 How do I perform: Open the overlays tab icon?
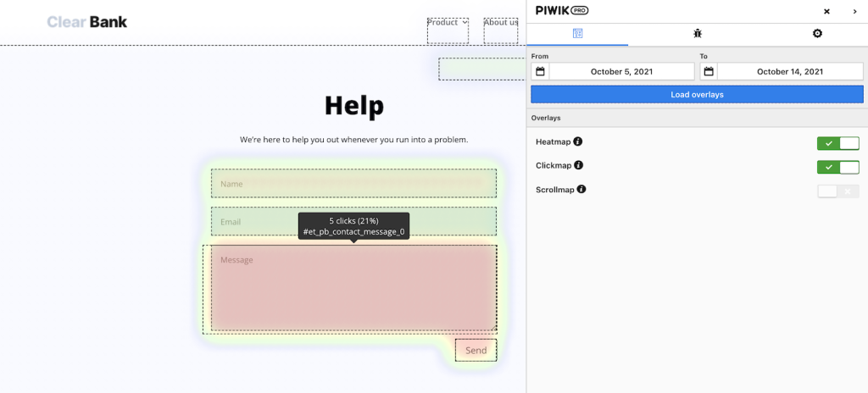(577, 34)
